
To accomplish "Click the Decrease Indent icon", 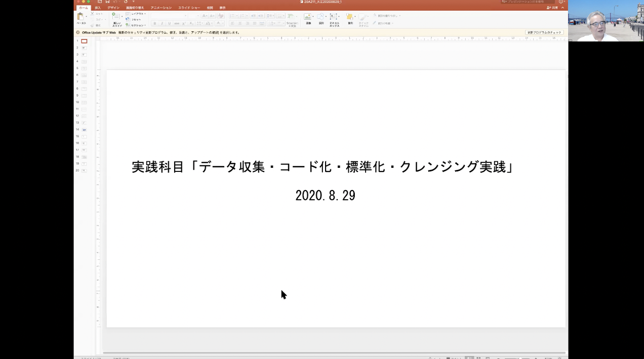I will [253, 16].
